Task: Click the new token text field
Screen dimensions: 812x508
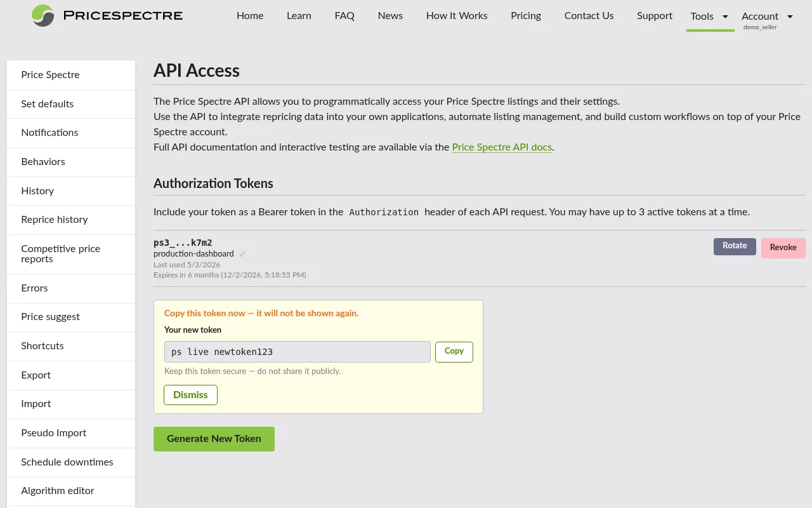Action: (x=298, y=352)
